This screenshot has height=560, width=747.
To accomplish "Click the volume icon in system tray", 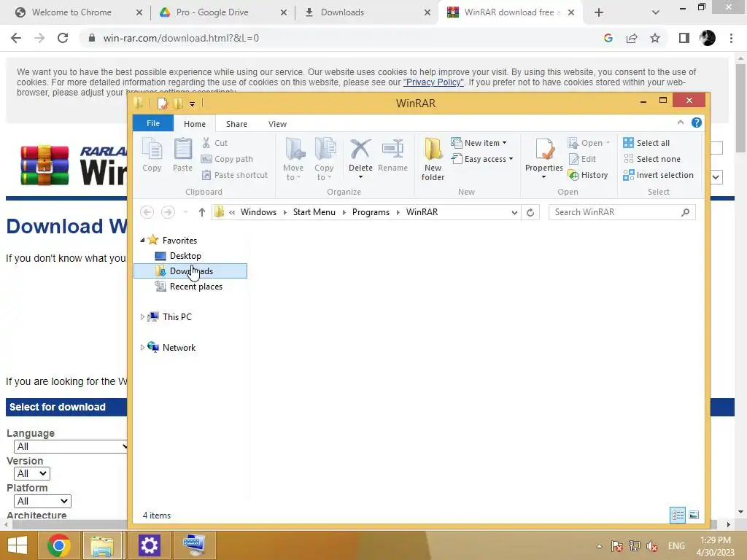I will (x=652, y=546).
